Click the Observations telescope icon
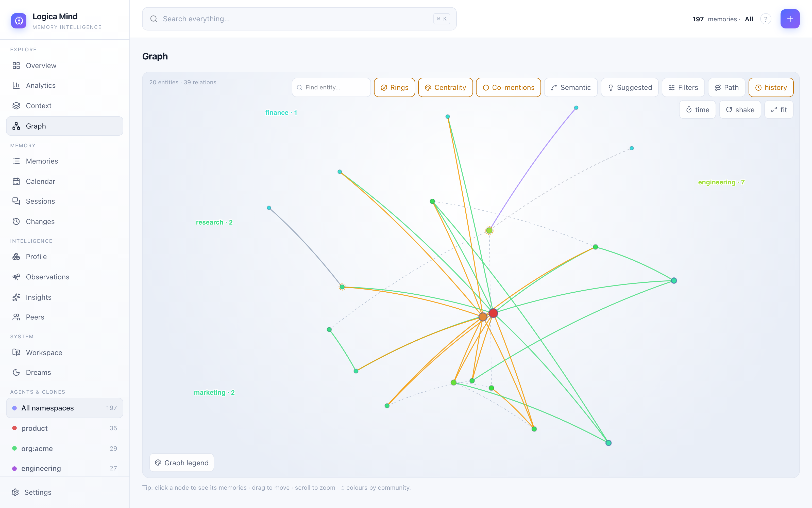 (16, 277)
